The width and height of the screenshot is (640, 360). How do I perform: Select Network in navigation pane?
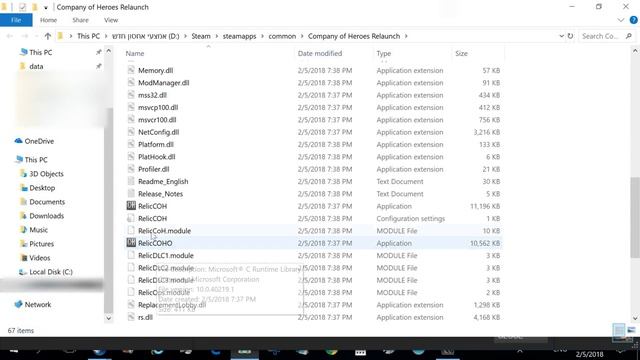38,305
